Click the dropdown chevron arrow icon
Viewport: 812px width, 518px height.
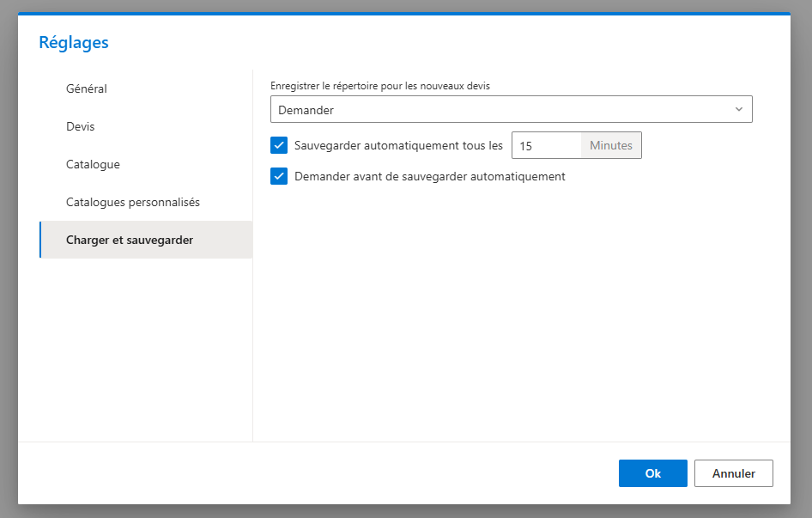739,109
